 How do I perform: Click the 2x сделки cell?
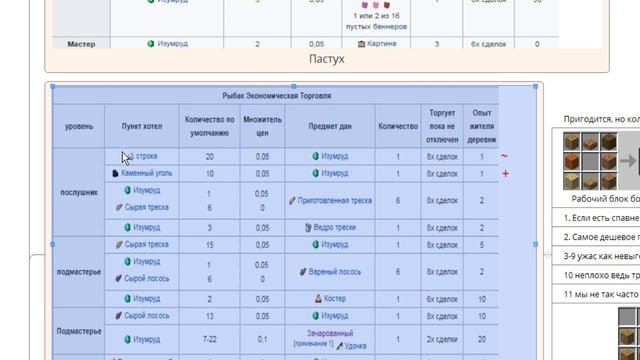coord(442,340)
